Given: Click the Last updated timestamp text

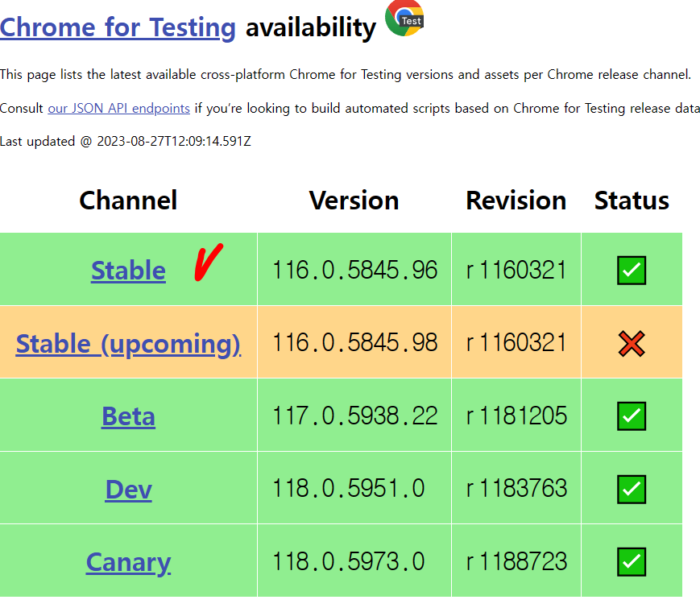Looking at the screenshot, I should 126,142.
